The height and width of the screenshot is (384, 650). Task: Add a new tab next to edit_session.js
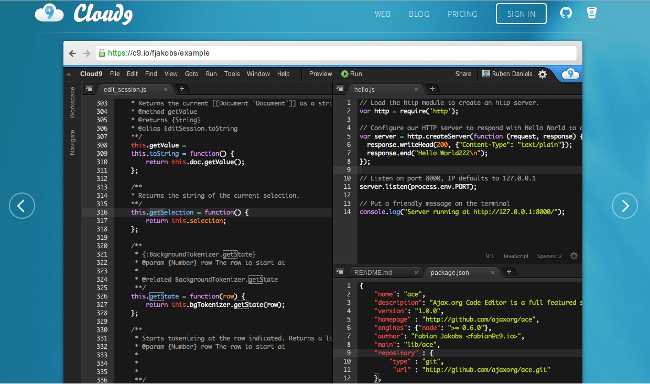click(182, 89)
